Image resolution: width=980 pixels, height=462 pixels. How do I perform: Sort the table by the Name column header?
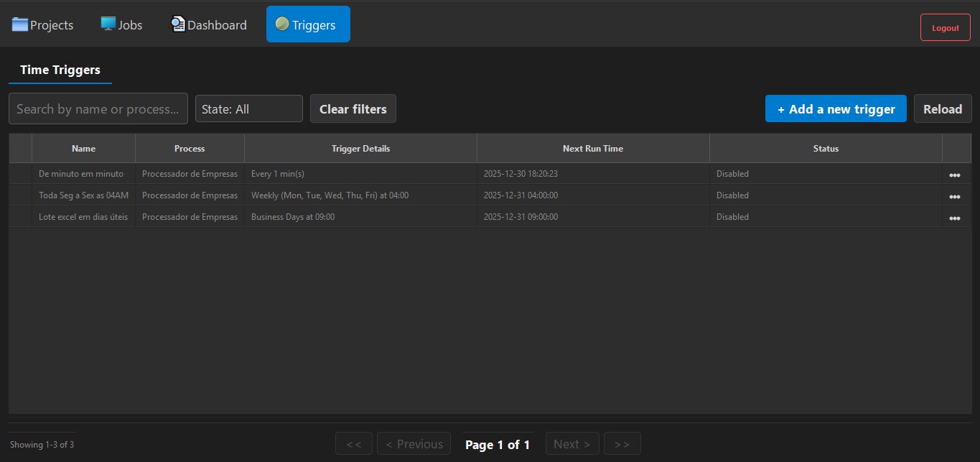83,148
